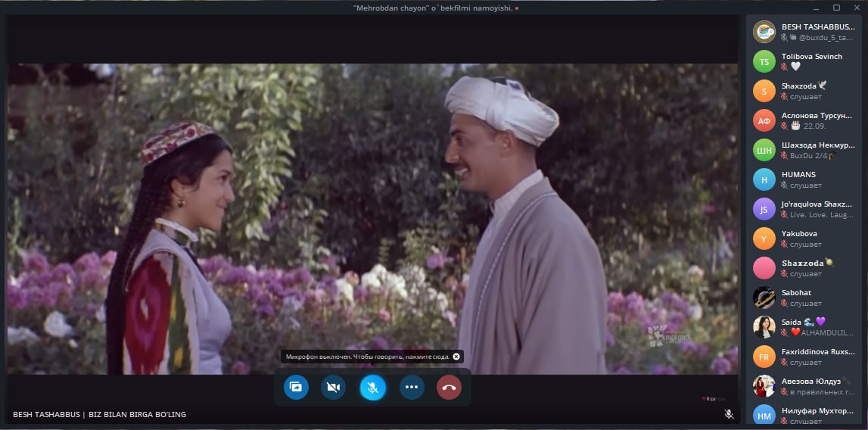The width and height of the screenshot is (868, 430).
Task: Click the FR avatar of Faxriddinova Ruxs
Action: click(764, 357)
